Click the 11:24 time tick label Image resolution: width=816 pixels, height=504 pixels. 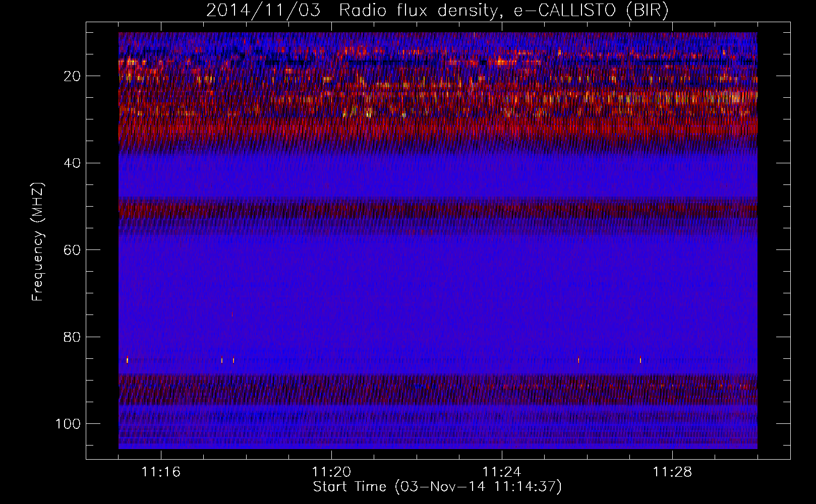[x=502, y=472]
